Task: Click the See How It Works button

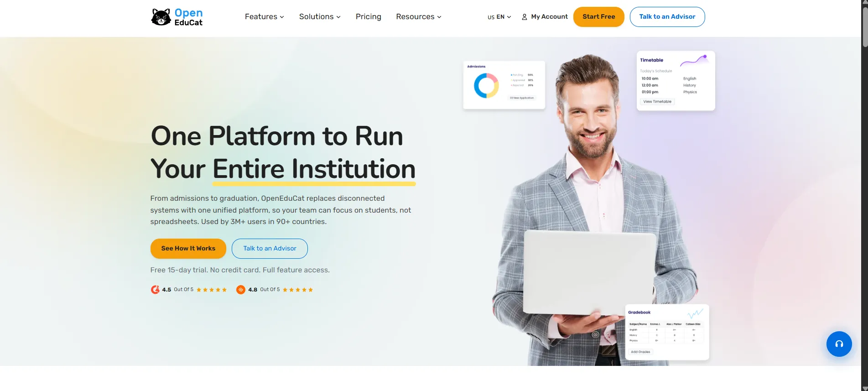Action: (188, 249)
